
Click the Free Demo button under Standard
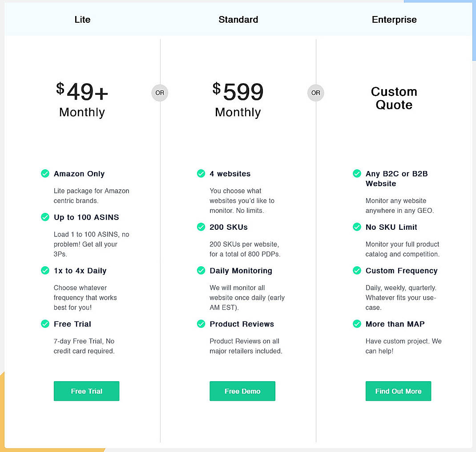point(242,391)
